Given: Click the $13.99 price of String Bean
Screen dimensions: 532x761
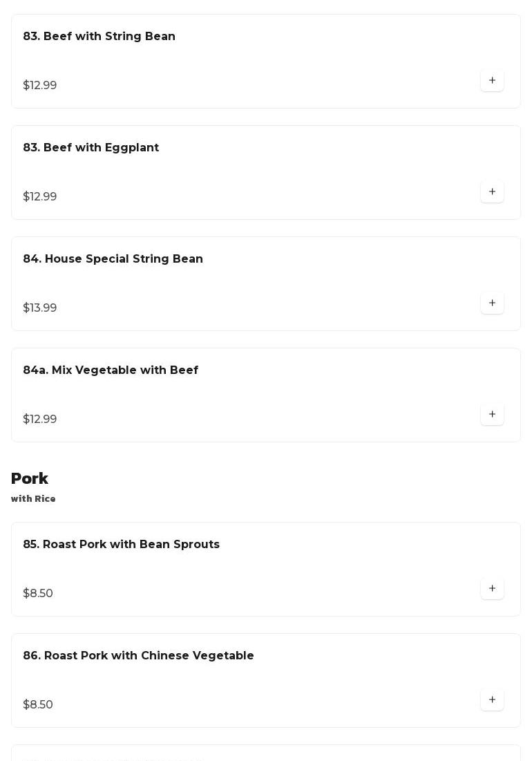Looking at the screenshot, I should click(x=40, y=308).
